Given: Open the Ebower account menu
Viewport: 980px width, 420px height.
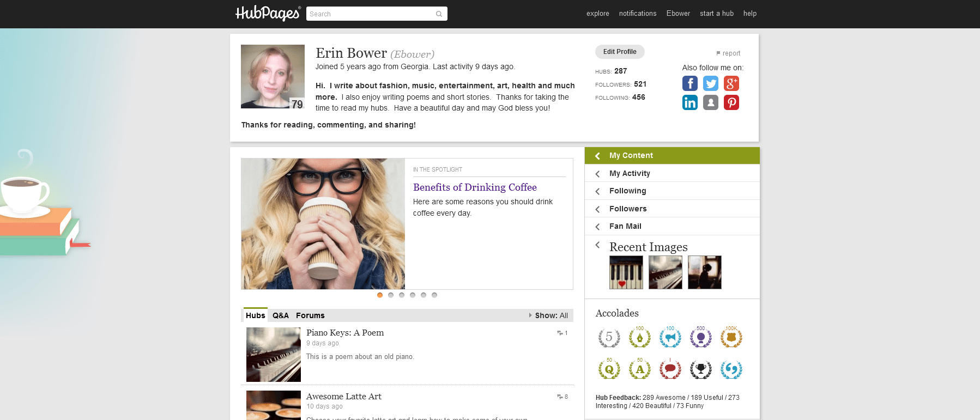Looking at the screenshot, I should click(678, 14).
